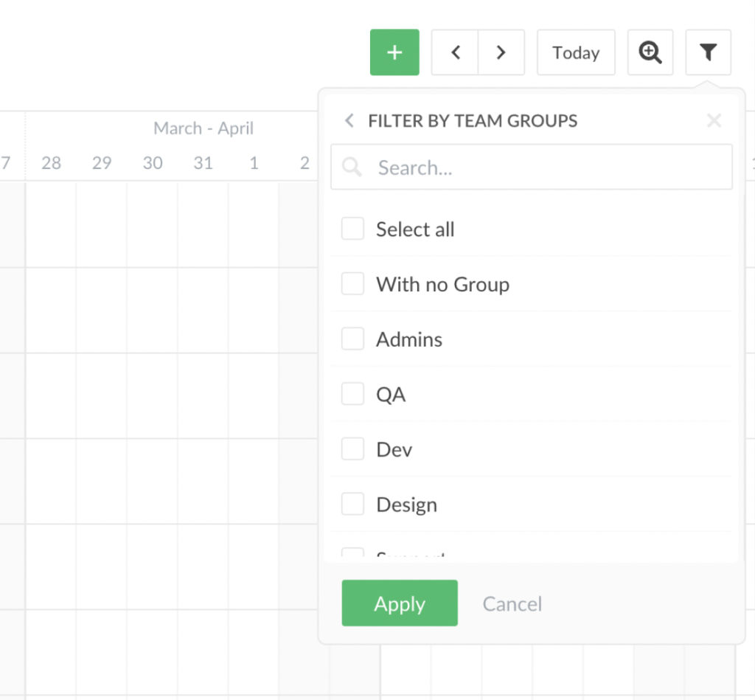Enable the With no Group filter
755x700 pixels.
(352, 284)
